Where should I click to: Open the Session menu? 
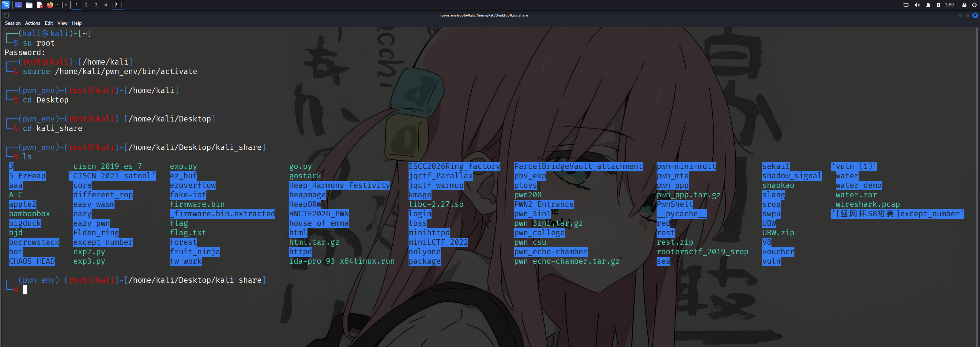pyautogui.click(x=13, y=23)
